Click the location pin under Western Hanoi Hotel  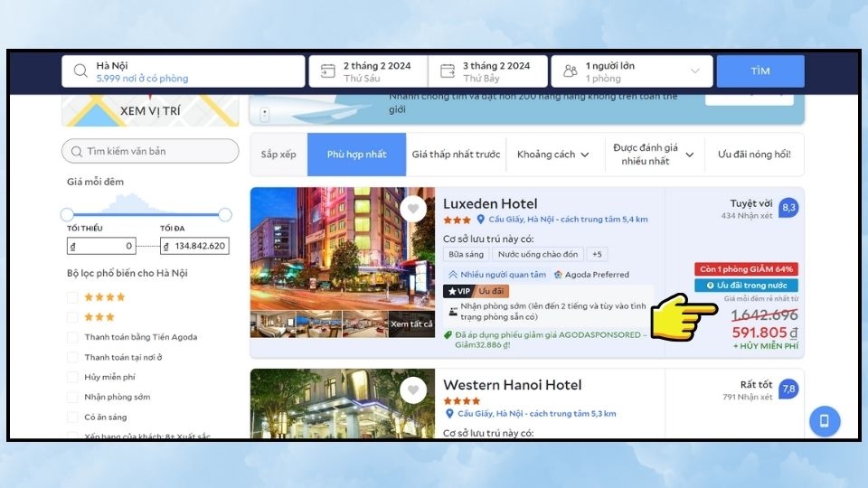pyautogui.click(x=449, y=413)
